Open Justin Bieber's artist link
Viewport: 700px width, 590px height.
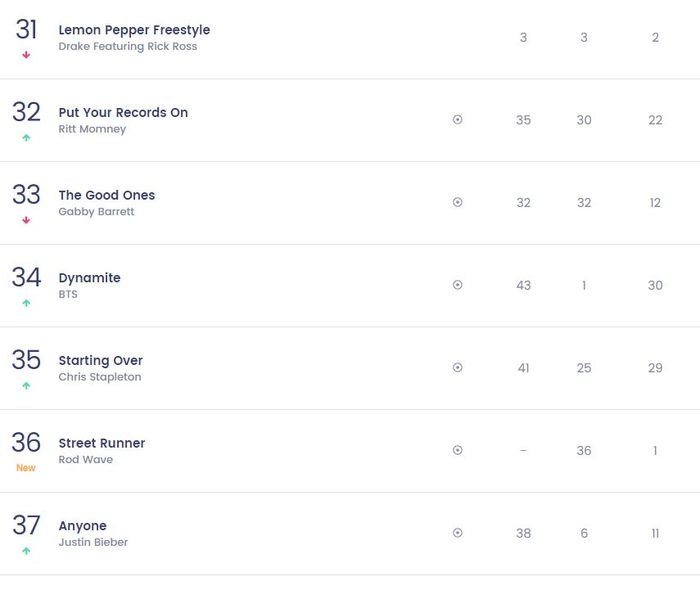click(93, 542)
